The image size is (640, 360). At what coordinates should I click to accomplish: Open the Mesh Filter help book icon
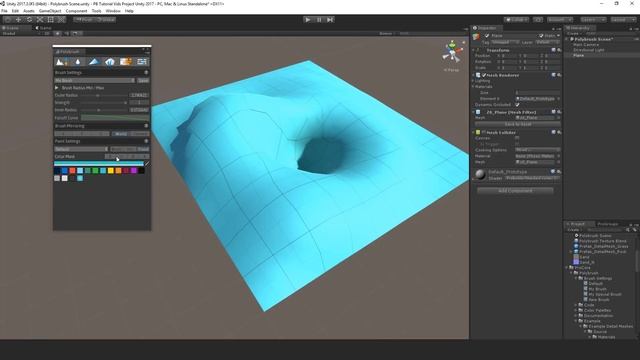[554, 112]
